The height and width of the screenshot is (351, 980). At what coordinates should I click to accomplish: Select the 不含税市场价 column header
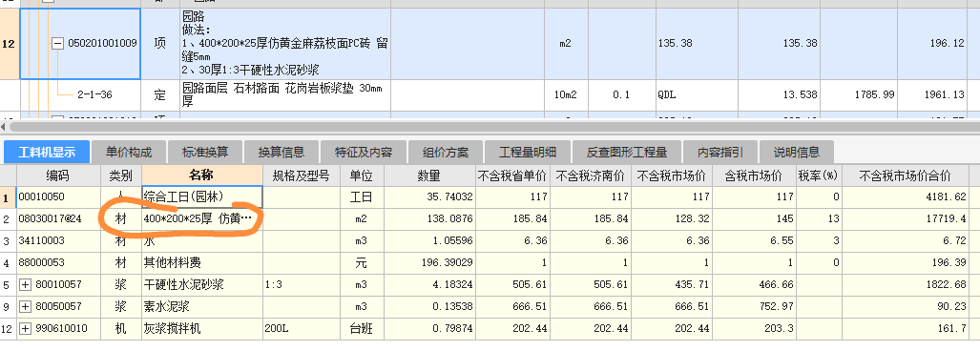click(x=671, y=175)
